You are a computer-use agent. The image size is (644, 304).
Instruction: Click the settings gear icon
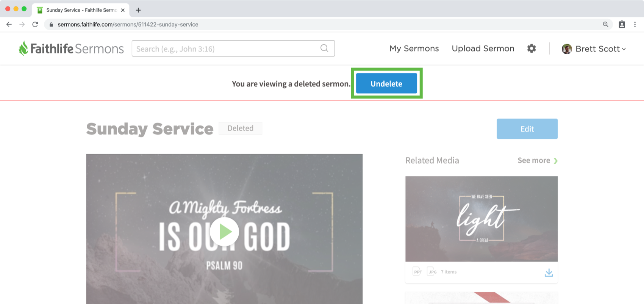tap(531, 49)
